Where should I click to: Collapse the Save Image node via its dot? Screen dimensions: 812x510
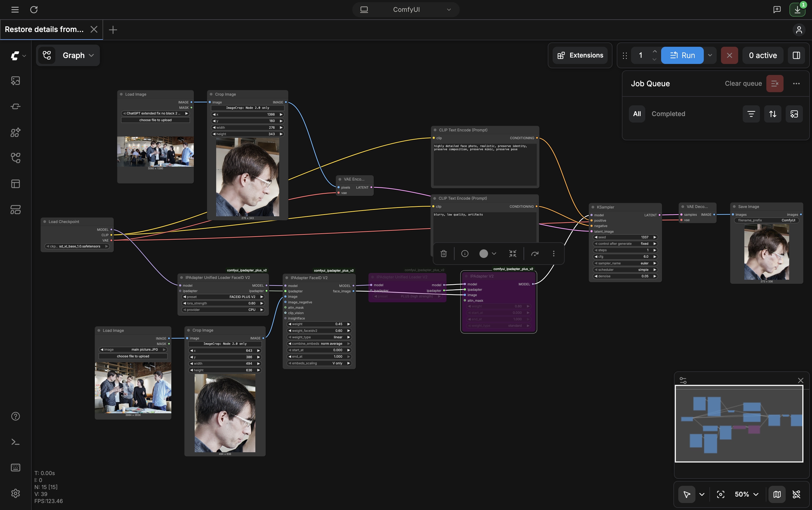pos(734,207)
